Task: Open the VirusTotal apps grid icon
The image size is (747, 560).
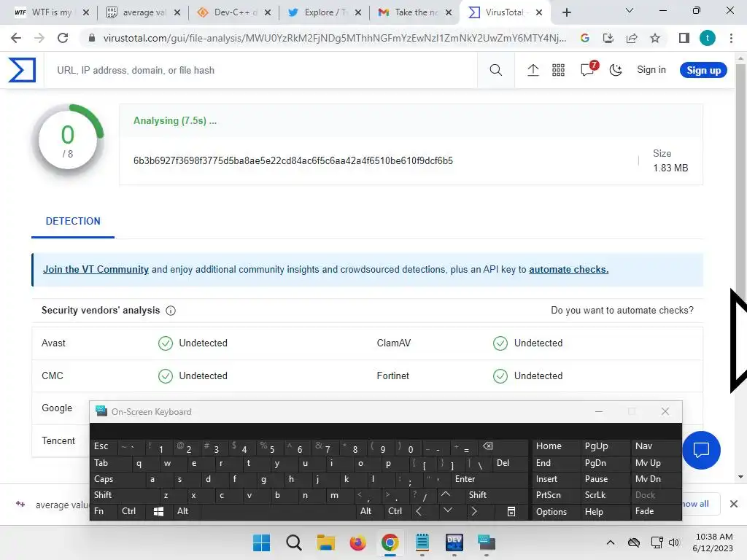Action: pos(558,70)
